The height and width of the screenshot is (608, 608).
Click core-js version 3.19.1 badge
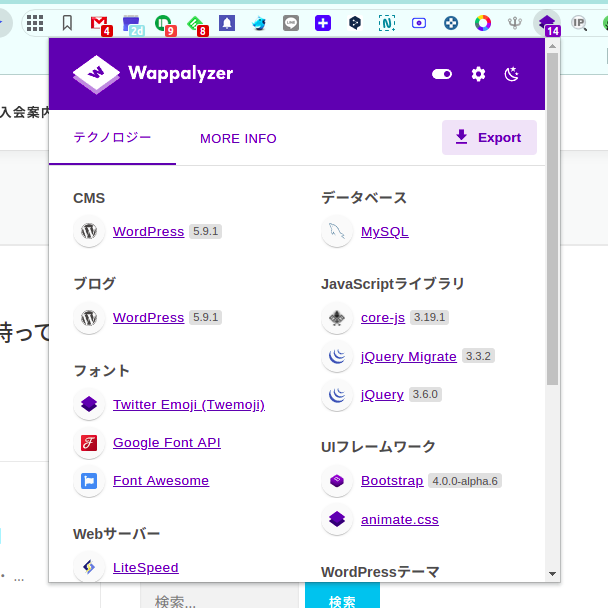[429, 318]
